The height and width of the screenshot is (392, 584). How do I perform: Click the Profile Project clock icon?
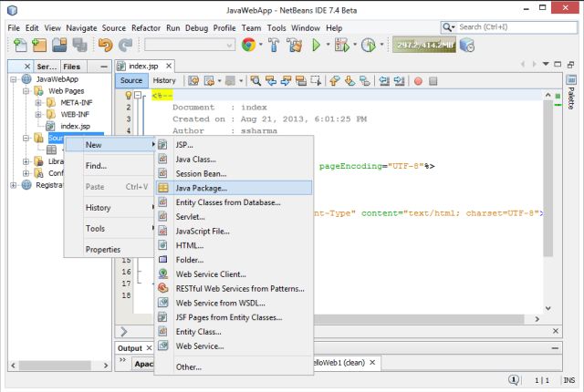[369, 45]
